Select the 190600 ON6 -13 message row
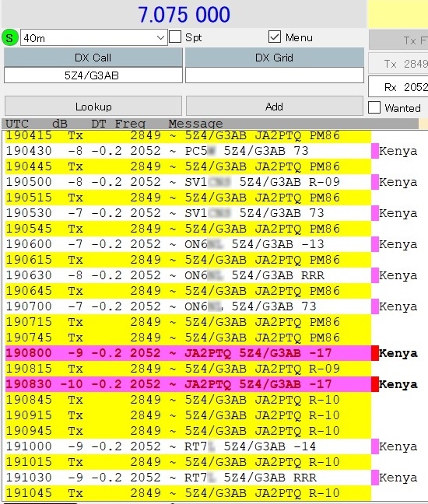The image size is (428, 504). click(188, 244)
